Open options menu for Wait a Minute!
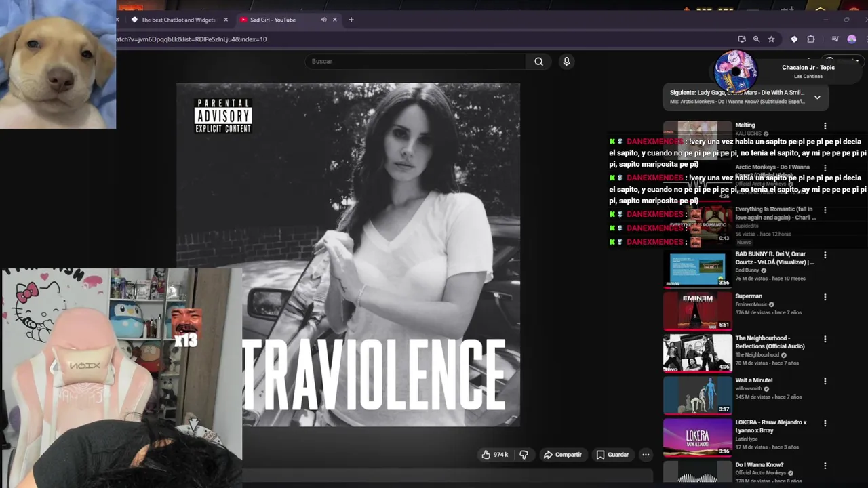The width and height of the screenshot is (868, 488). tap(825, 381)
